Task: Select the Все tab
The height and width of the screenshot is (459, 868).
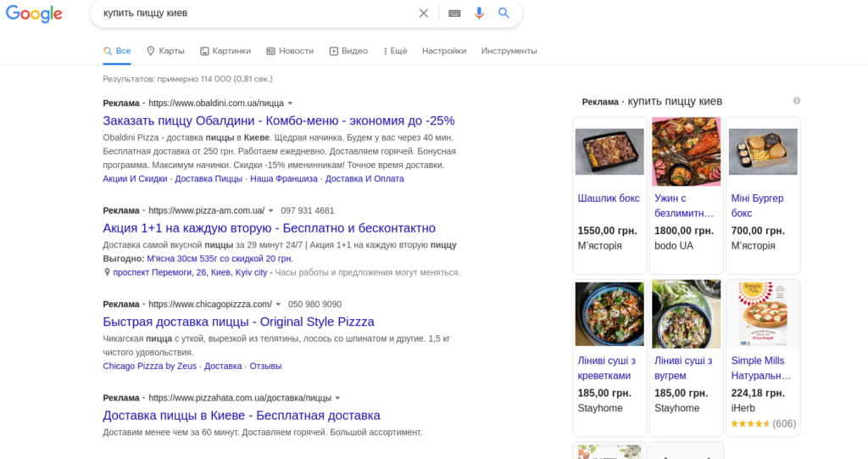Action: pyautogui.click(x=117, y=51)
